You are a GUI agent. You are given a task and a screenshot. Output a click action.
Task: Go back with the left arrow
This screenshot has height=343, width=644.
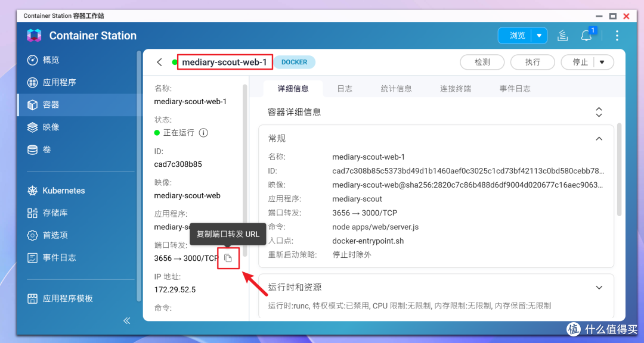(159, 62)
